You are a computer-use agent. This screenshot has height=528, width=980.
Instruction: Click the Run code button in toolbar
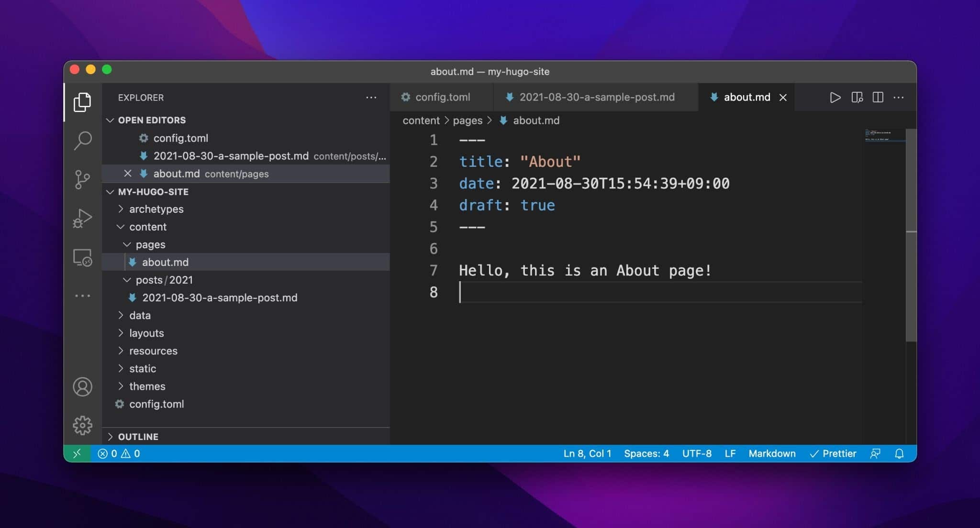click(835, 97)
